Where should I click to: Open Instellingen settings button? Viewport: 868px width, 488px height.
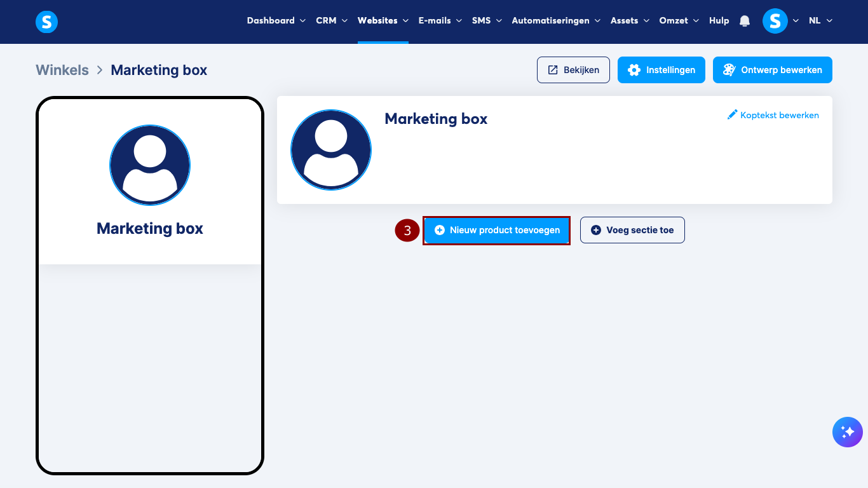click(661, 70)
